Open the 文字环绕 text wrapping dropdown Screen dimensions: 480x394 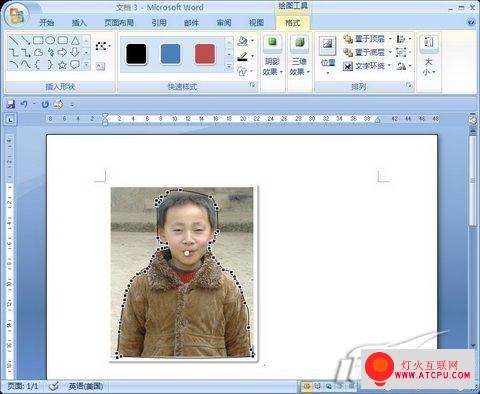(x=366, y=66)
